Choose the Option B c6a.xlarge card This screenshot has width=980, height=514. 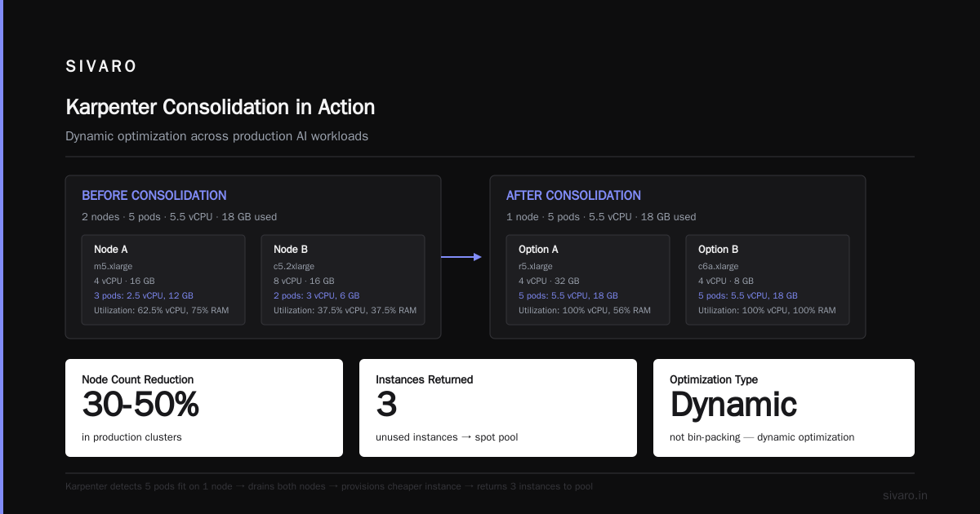pos(768,280)
